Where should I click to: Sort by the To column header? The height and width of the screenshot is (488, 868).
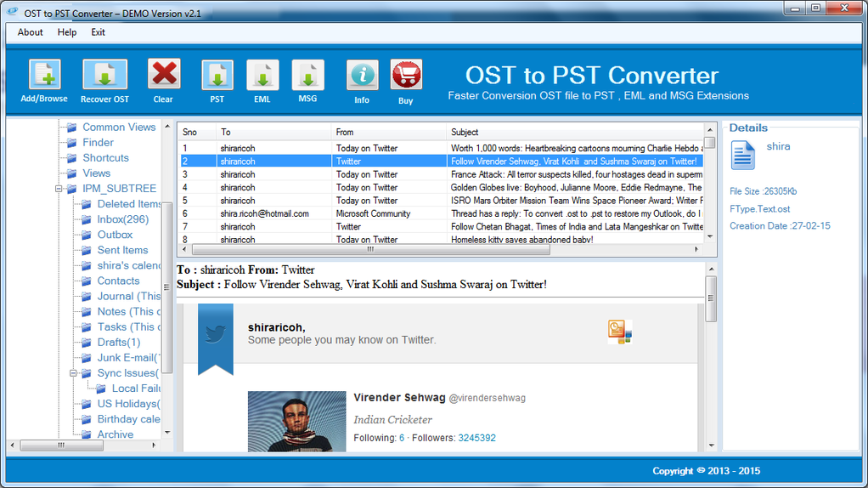tap(273, 132)
